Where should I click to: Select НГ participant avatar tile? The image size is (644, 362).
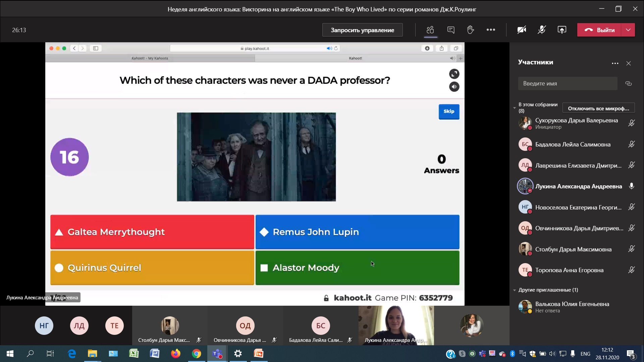[44, 325]
